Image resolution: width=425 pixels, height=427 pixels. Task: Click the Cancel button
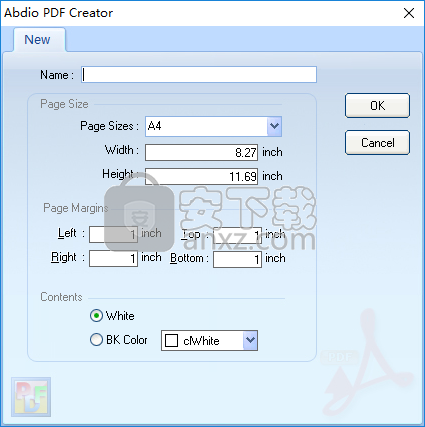click(377, 143)
